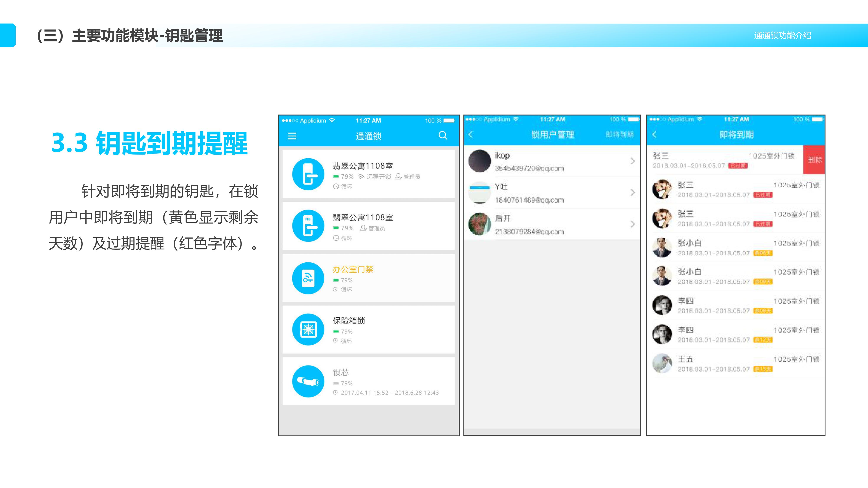Viewport: 868px width, 488px height.
Task: Tap the ikop user avatar
Action: tap(480, 161)
